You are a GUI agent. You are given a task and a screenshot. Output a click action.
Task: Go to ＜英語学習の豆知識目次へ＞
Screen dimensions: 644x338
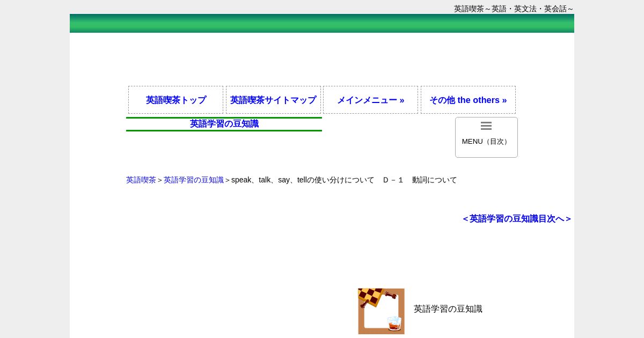coord(516,219)
